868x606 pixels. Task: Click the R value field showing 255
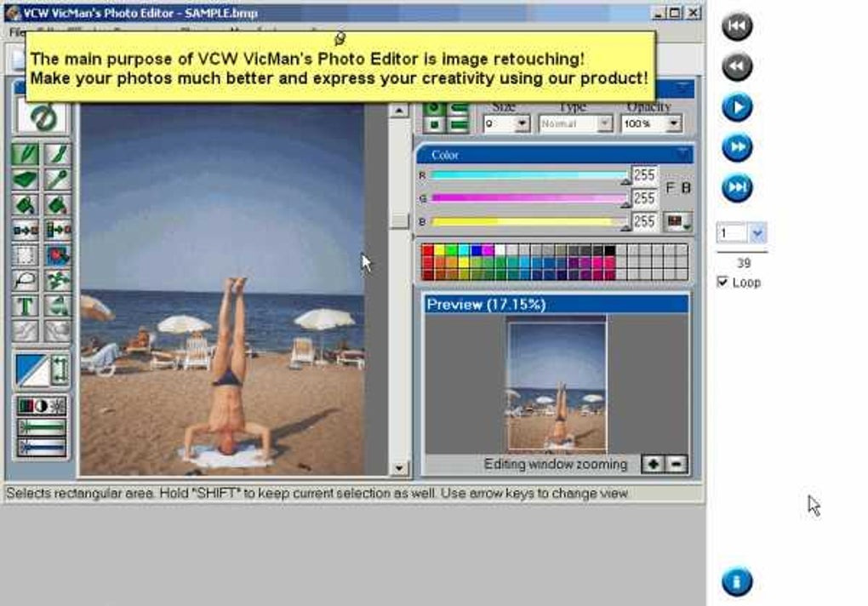tap(645, 175)
